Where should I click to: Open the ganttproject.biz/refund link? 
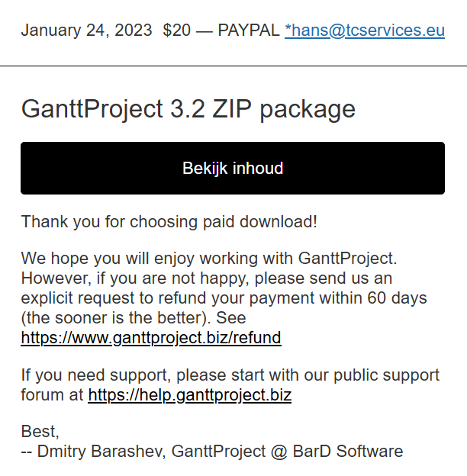pos(151,338)
